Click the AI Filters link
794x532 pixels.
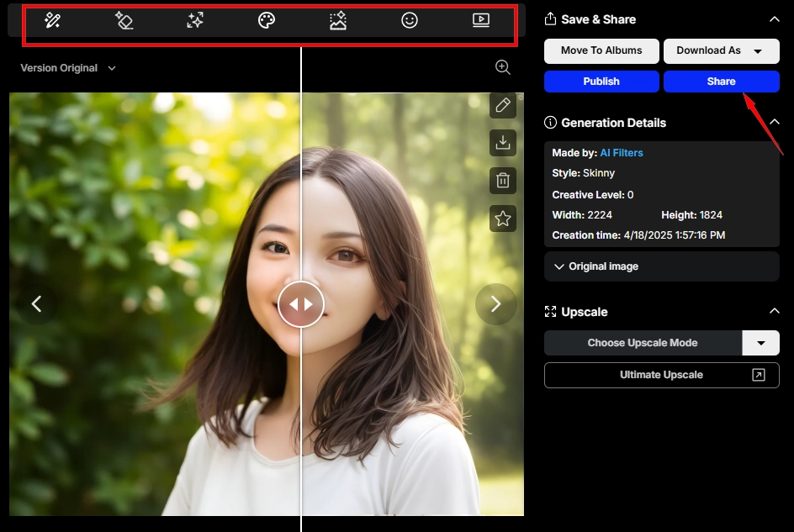(622, 153)
